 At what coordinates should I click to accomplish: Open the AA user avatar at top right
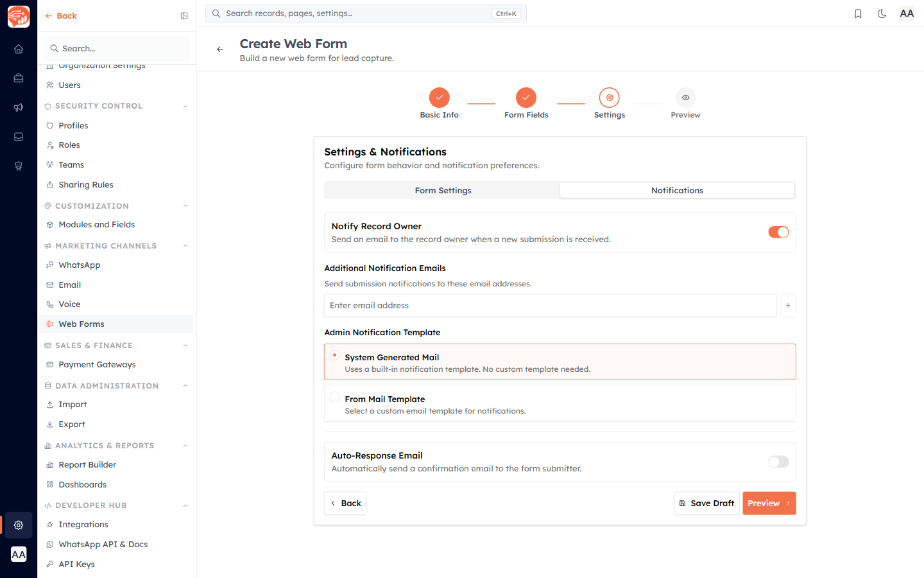tap(907, 13)
